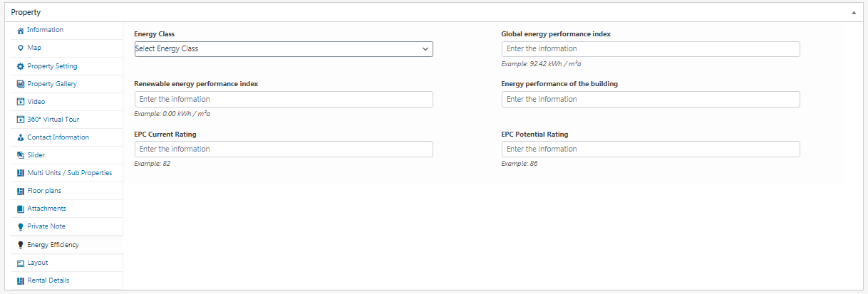Open the Attachments tab
The height and width of the screenshot is (294, 868).
point(67,209)
